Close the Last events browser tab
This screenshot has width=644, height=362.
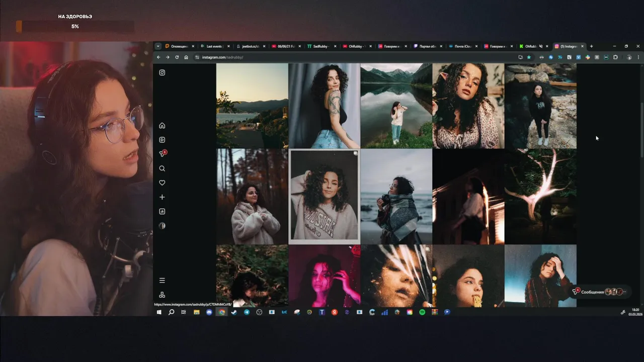tap(228, 46)
